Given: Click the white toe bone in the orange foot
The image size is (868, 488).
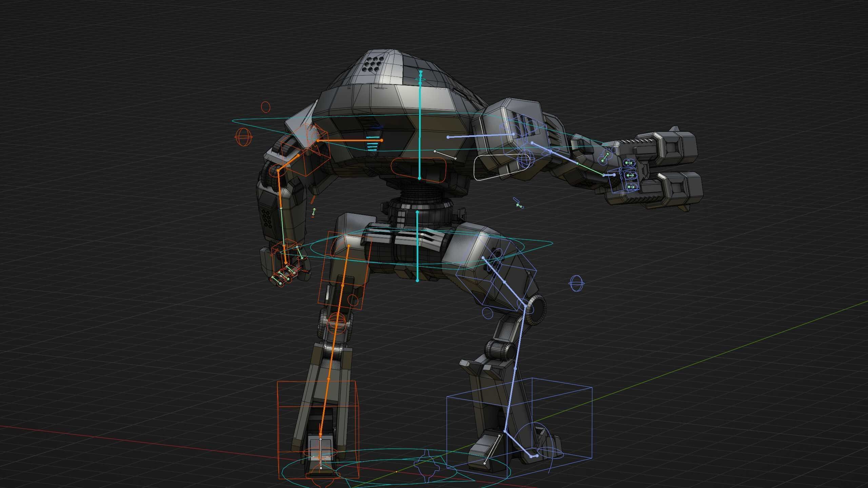Looking at the screenshot, I should tap(321, 454).
